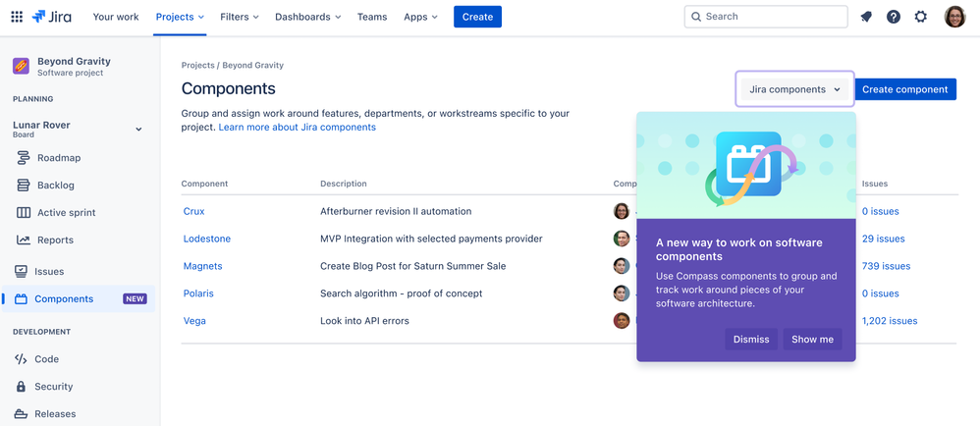Viewport: 980px width, 426px height.
Task: Click the Issues icon in sidebar
Action: (21, 271)
